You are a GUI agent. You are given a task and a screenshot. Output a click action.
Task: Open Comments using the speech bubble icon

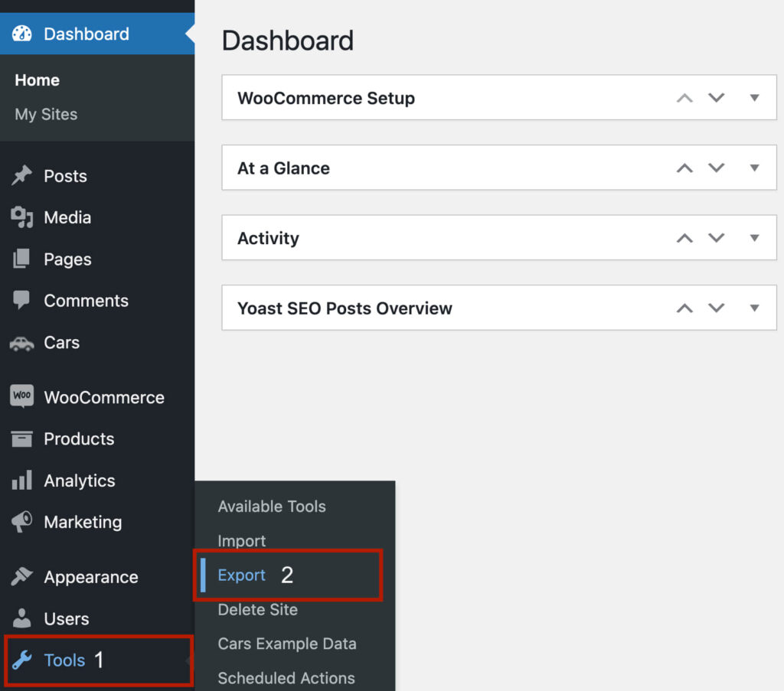click(x=22, y=301)
